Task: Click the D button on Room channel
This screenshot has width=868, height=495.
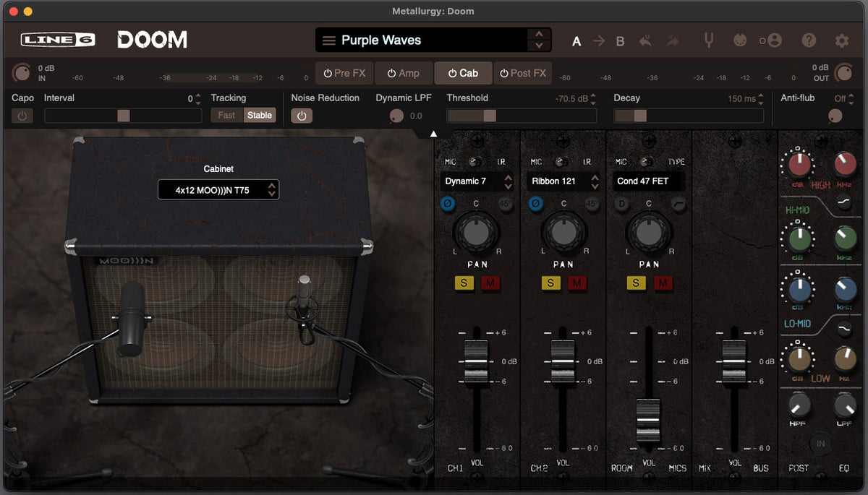Action: click(x=621, y=205)
